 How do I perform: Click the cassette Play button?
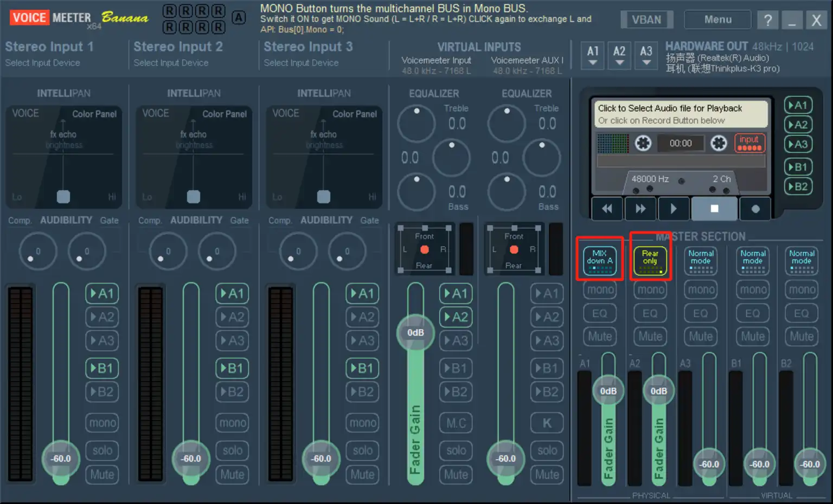tap(674, 209)
